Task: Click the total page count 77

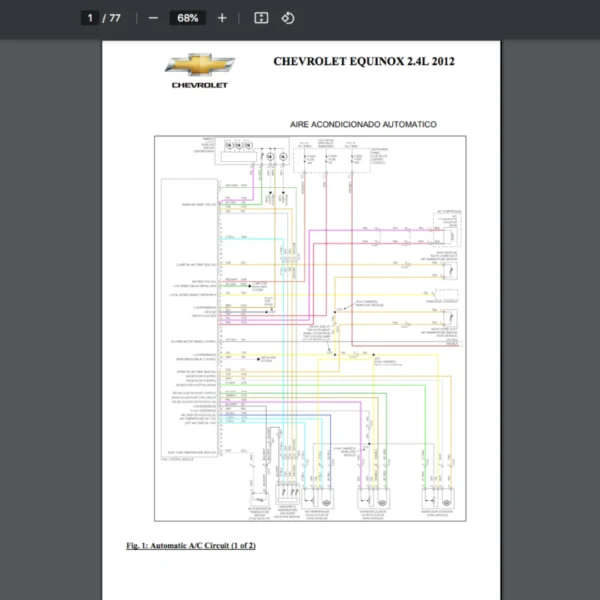Action: (x=115, y=18)
